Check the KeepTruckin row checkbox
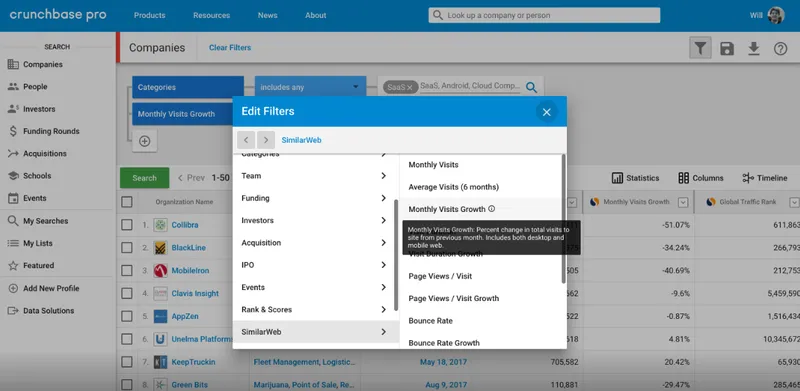 click(127, 362)
